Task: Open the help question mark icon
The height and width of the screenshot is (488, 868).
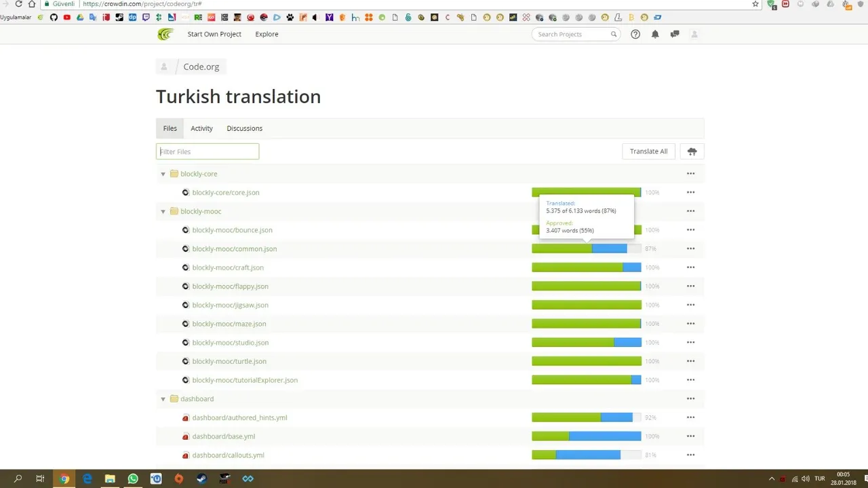Action: (635, 34)
